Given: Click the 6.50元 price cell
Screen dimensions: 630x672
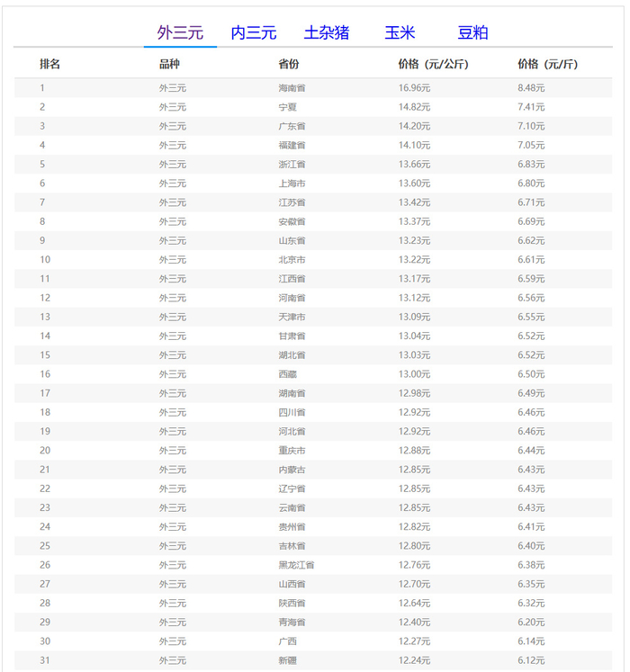Looking at the screenshot, I should 531,374.
